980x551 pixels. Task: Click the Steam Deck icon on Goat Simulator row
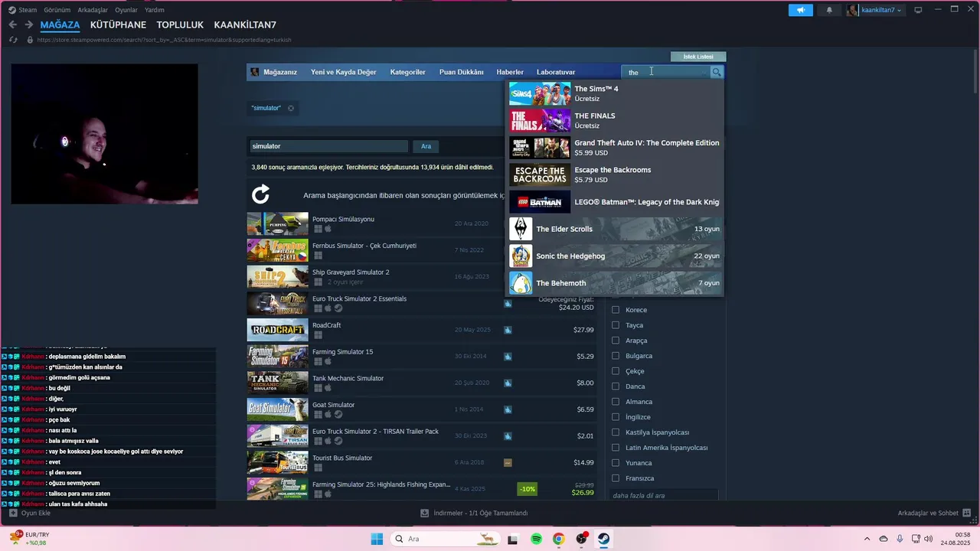tap(508, 409)
